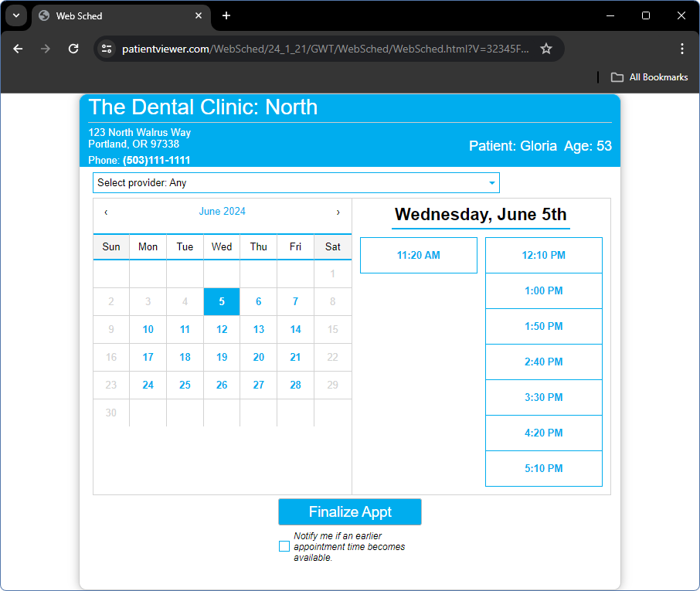Click the address bar URL field
Image resolution: width=700 pixels, height=591 pixels.
[x=325, y=49]
